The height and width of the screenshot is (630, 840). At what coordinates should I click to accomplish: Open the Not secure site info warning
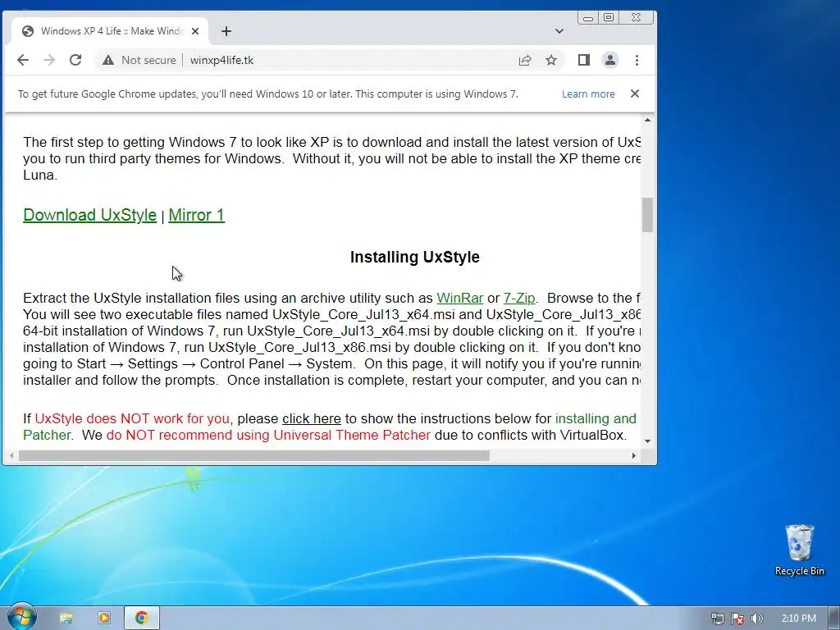coord(139,60)
